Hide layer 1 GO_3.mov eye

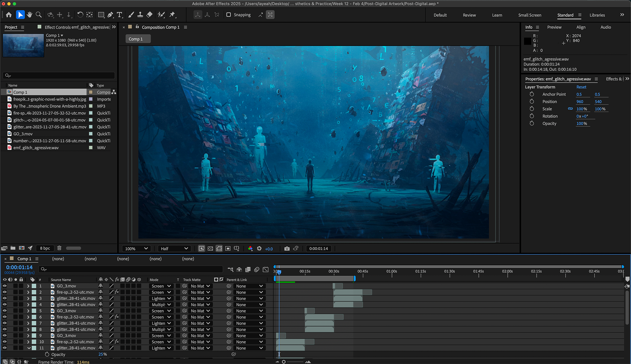coord(5,286)
